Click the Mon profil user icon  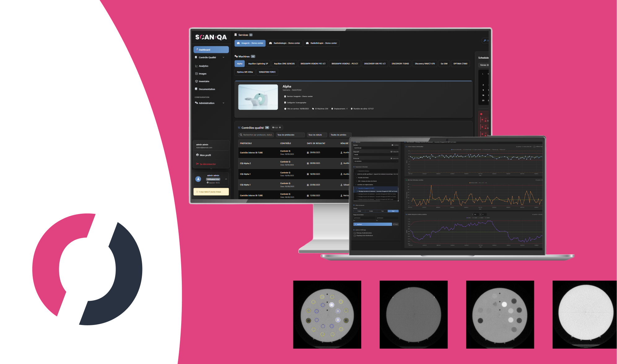point(197,155)
